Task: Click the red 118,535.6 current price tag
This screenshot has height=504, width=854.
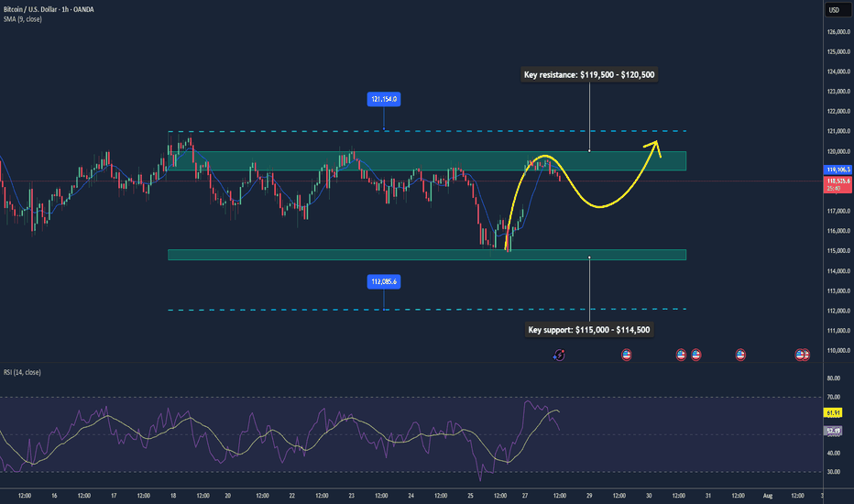Action: (x=838, y=184)
